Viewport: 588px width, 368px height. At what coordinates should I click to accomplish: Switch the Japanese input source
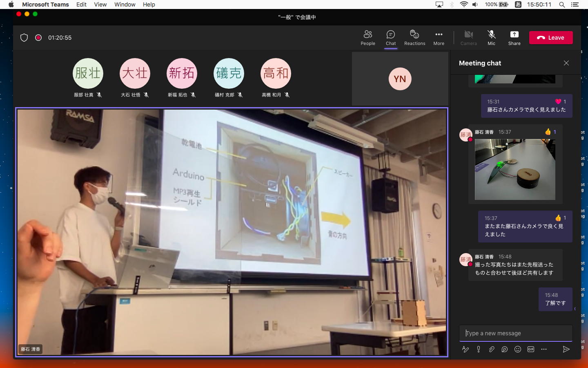pyautogui.click(x=518, y=4)
